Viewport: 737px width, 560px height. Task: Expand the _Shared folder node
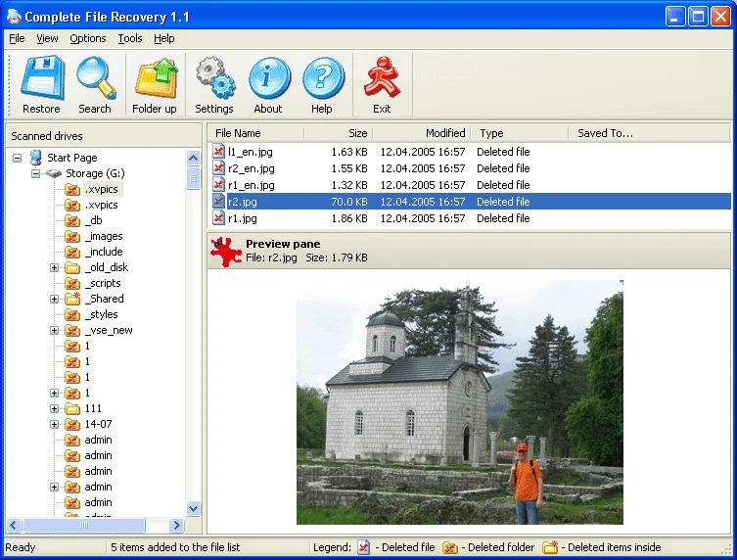click(x=55, y=299)
